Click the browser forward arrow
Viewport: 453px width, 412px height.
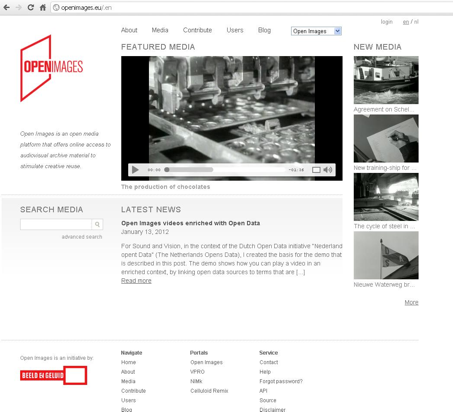tap(19, 7)
